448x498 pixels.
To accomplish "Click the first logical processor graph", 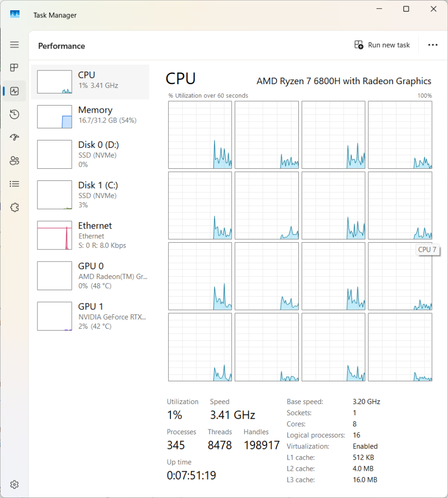I will (x=200, y=135).
